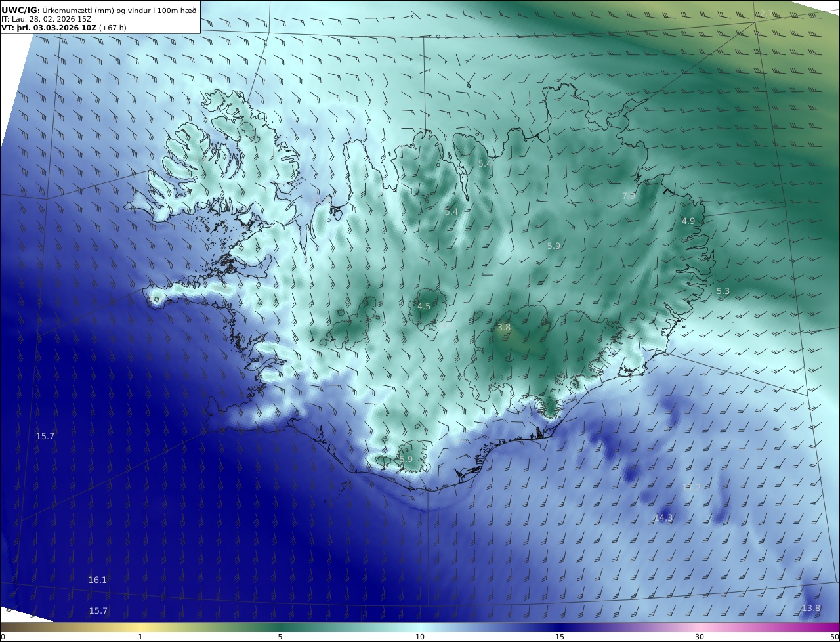Click the 2.7 value label
The image size is (840, 642).
(766, 14)
